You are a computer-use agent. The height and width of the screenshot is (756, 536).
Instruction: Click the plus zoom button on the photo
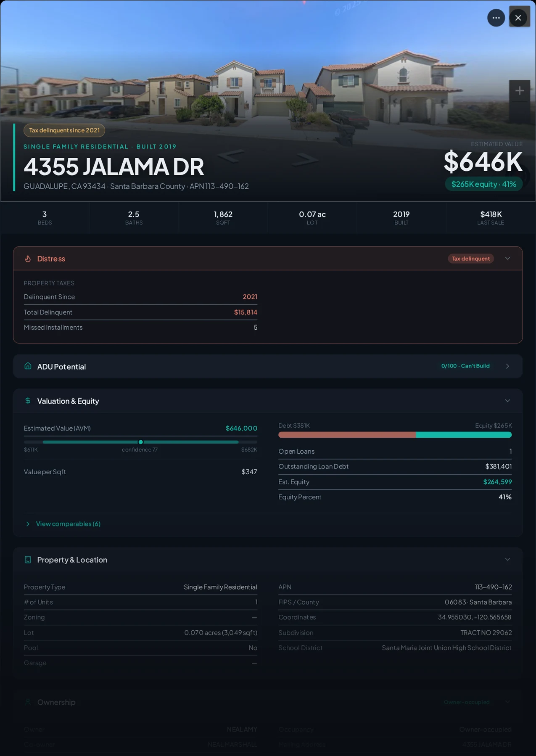(x=520, y=90)
